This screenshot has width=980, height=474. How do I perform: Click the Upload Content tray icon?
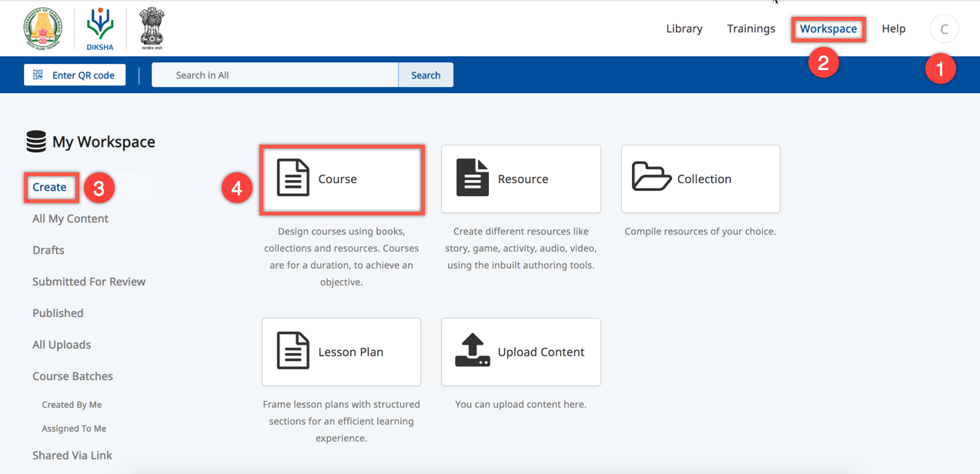pos(472,351)
